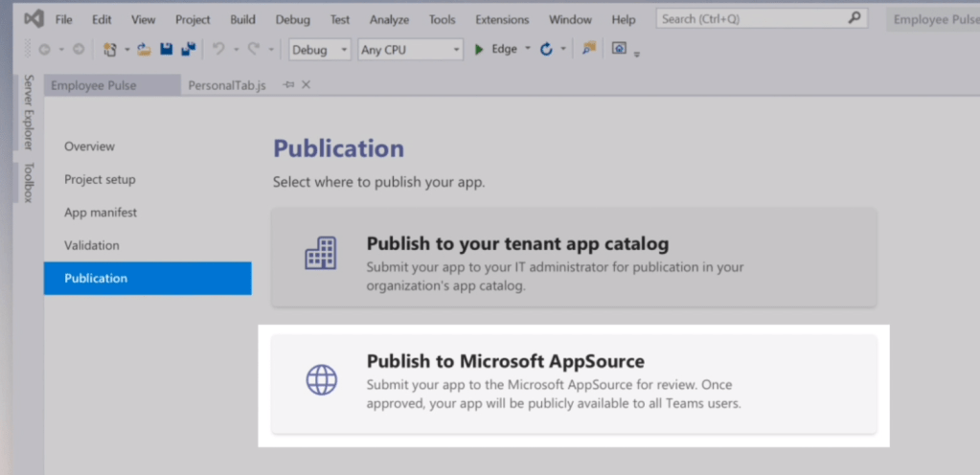Start debugging with the green play icon
Viewport: 980px width, 475px height.
[x=479, y=50]
